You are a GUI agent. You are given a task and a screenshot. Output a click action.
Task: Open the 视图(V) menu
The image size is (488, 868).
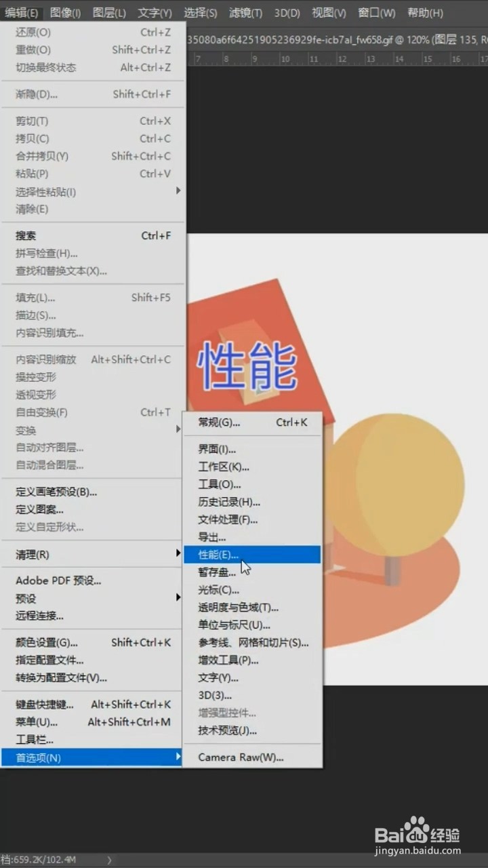pos(329,13)
